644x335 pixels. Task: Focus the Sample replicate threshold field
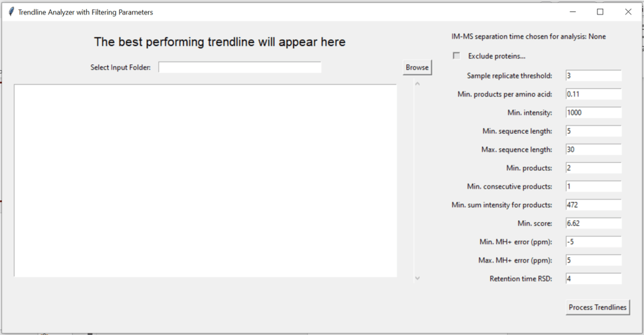pyautogui.click(x=593, y=76)
